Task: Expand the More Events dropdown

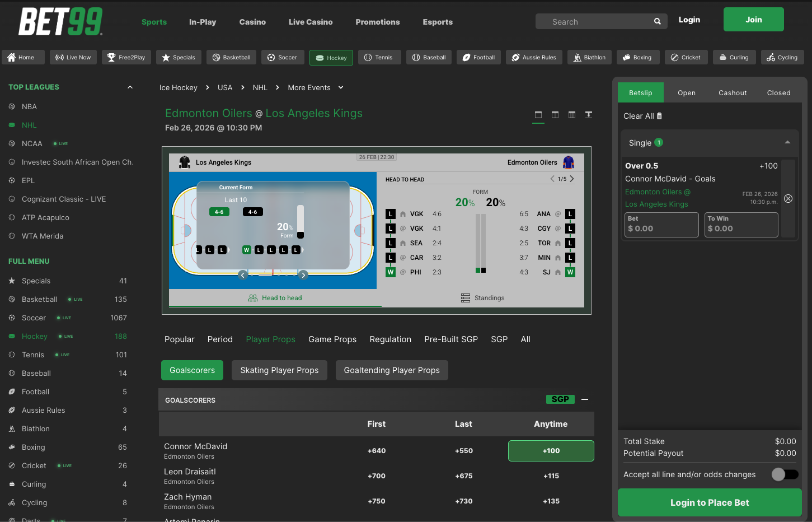Action: click(341, 87)
